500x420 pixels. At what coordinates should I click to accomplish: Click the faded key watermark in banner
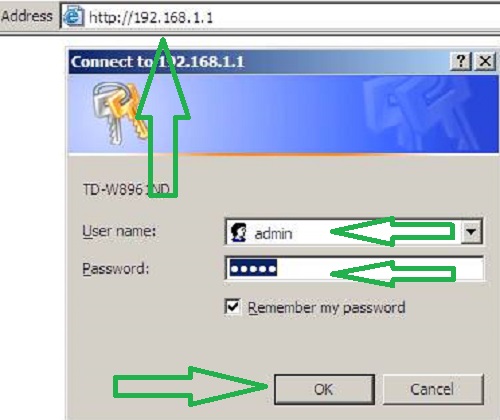423,113
